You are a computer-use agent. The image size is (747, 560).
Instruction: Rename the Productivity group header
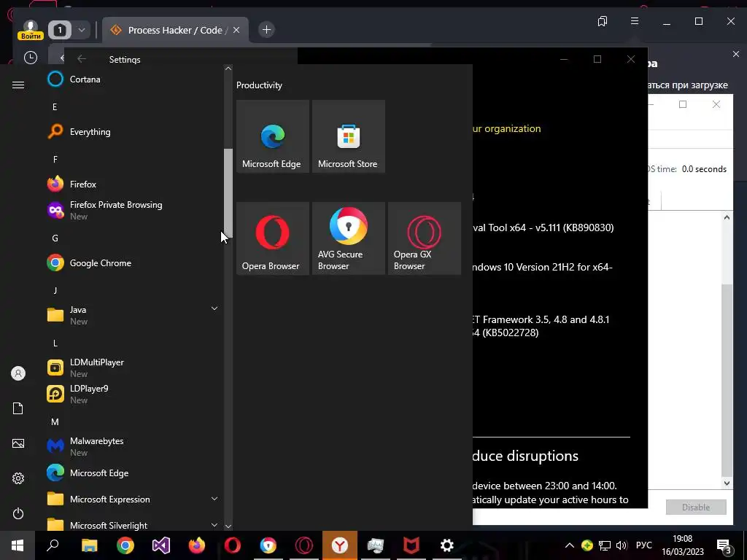[259, 85]
